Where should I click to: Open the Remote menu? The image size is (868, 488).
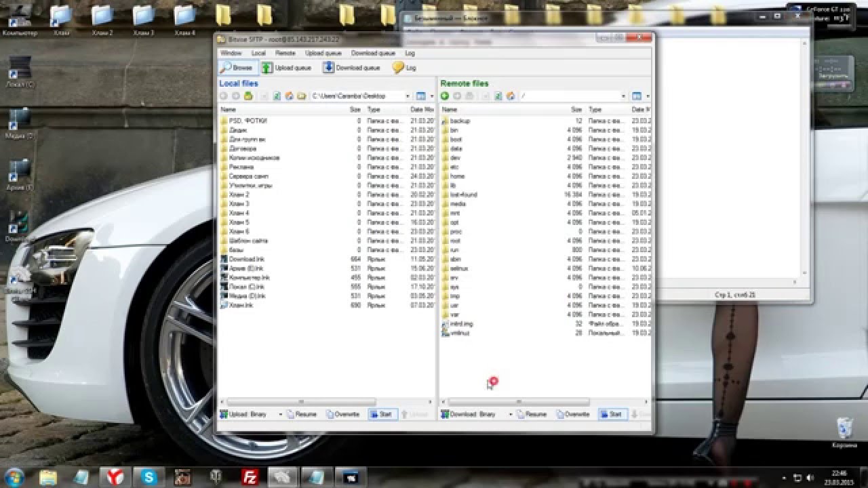(x=285, y=53)
